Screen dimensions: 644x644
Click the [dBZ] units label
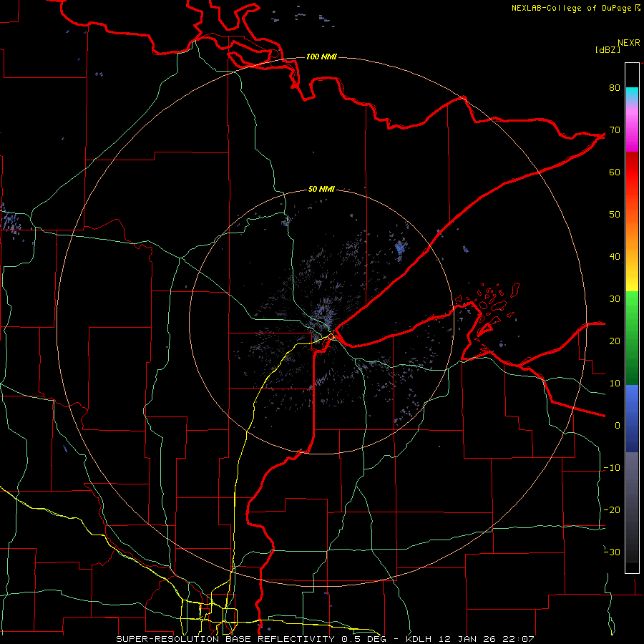point(608,50)
